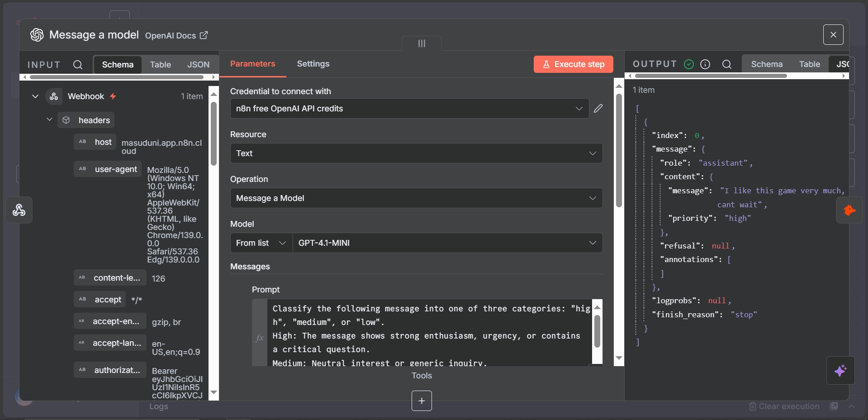Image resolution: width=868 pixels, height=420 pixels.
Task: Click the Execute step button
Action: [574, 64]
